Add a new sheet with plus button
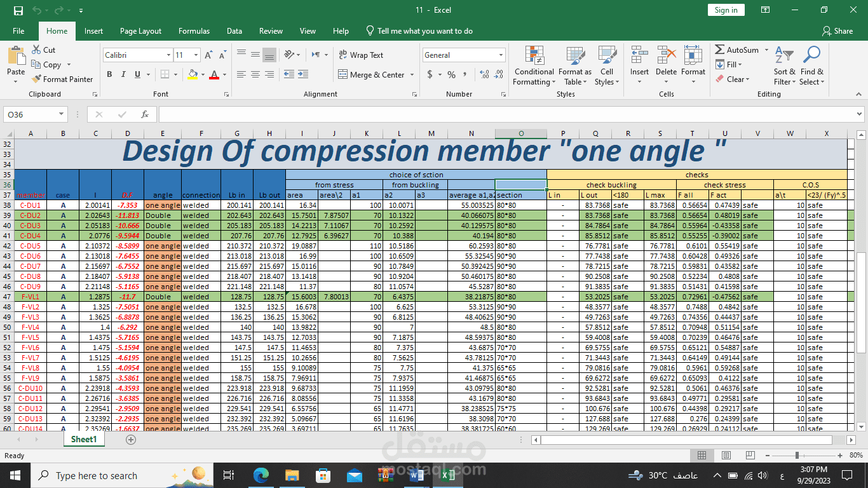Screen dimensions: 868x488 (131, 440)
